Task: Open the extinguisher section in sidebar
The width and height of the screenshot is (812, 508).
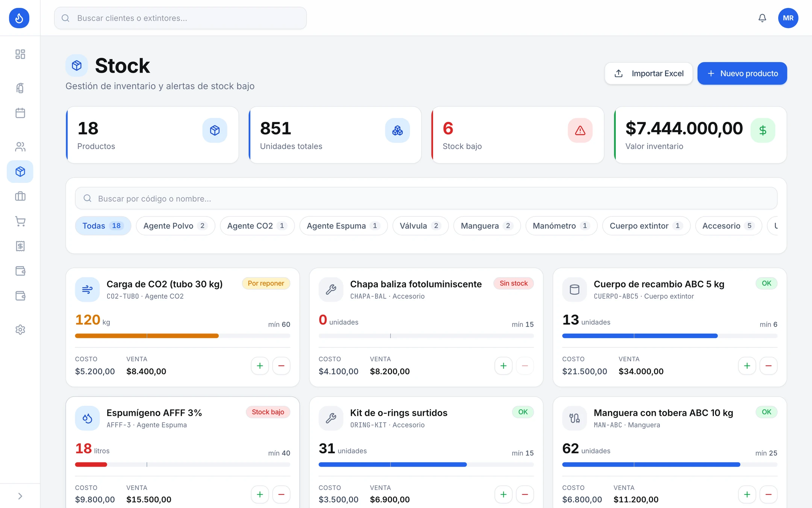Action: [20, 88]
